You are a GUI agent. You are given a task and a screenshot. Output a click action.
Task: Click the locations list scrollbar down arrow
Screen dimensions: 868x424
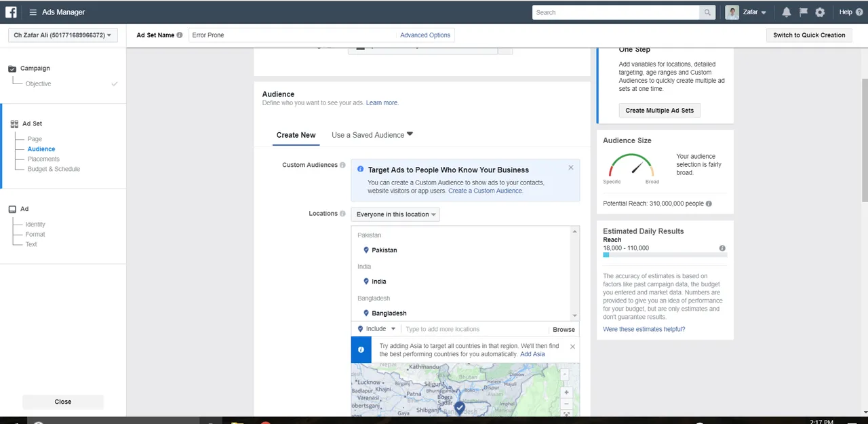[575, 316]
